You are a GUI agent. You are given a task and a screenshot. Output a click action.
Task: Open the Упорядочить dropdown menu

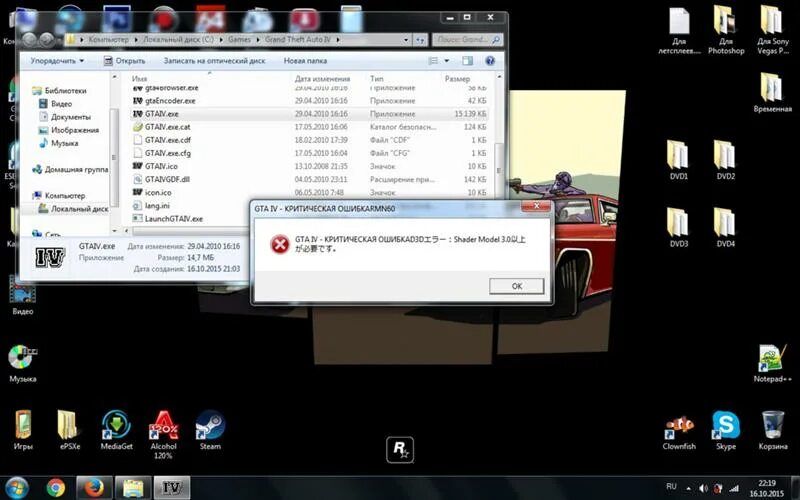57,61
